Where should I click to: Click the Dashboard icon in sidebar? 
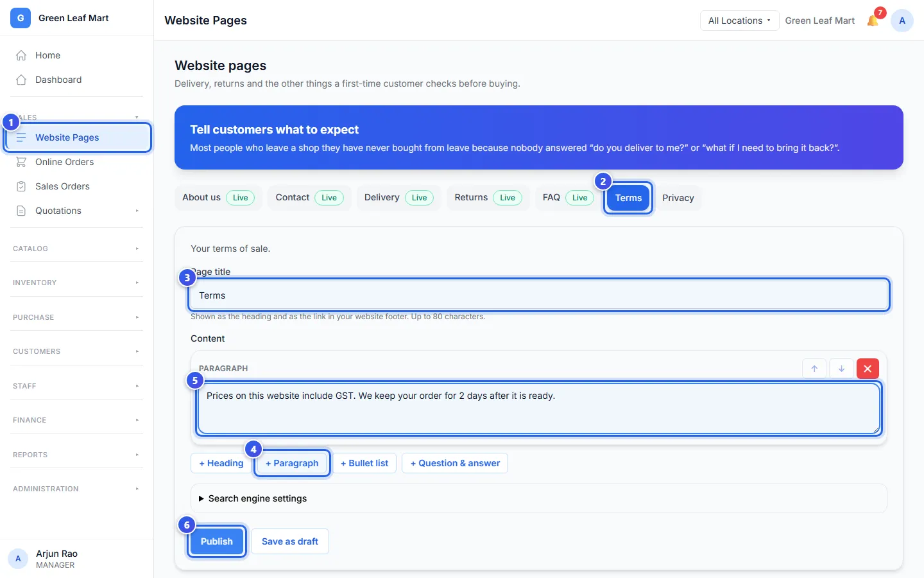[x=21, y=80]
